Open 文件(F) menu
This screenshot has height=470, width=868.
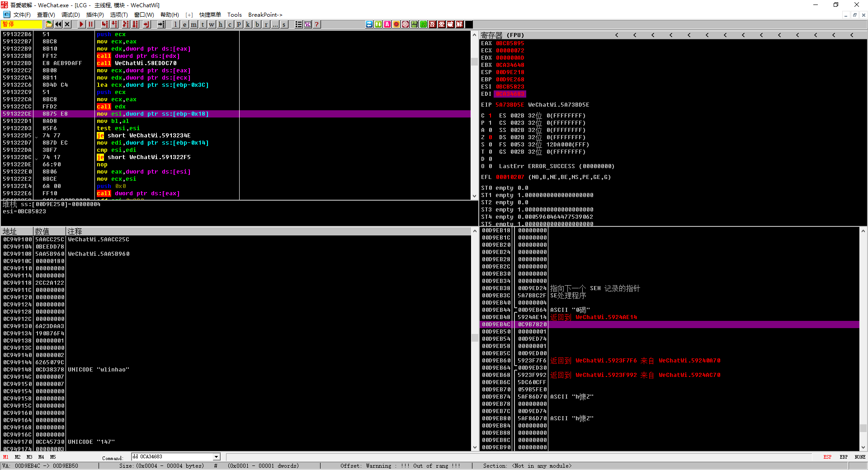tap(22, 15)
